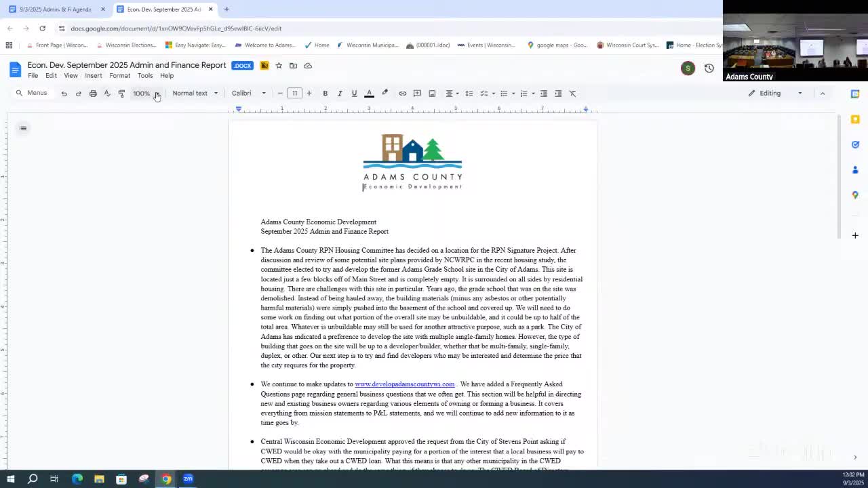The height and width of the screenshot is (488, 868).
Task: Click the Zoom app on the taskbar
Action: click(x=188, y=479)
